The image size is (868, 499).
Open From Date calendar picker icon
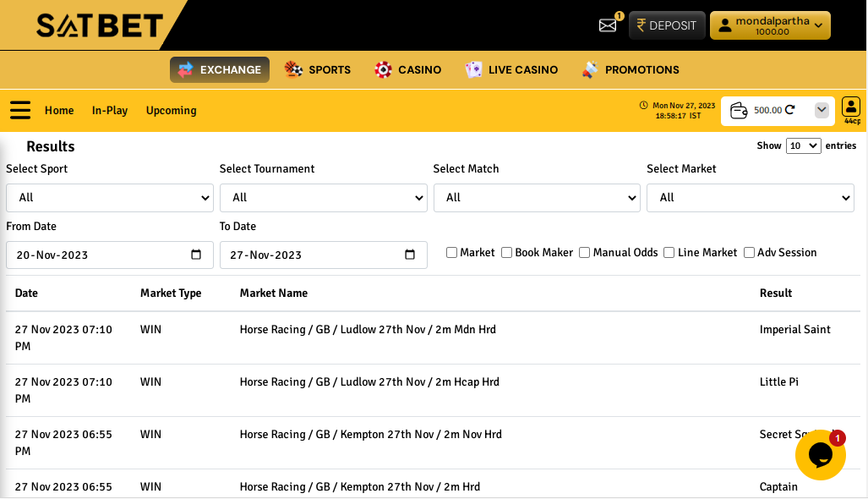[x=196, y=255]
